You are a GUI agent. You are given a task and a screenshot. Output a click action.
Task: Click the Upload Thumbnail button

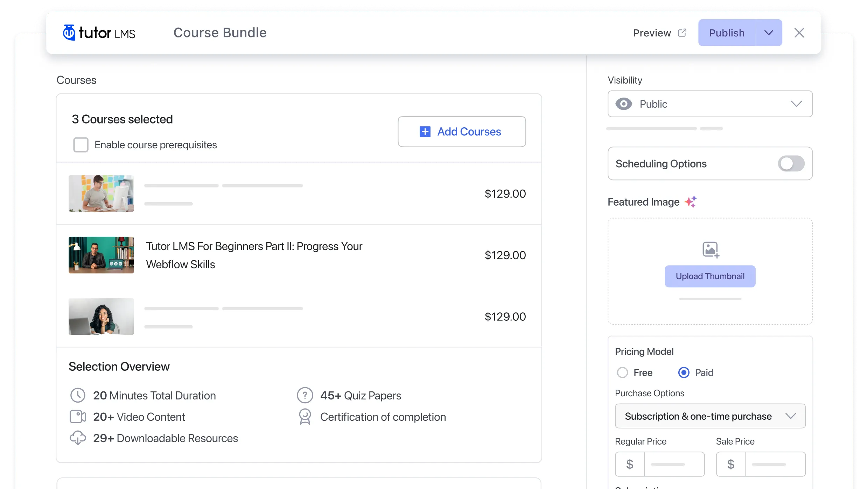(x=710, y=276)
